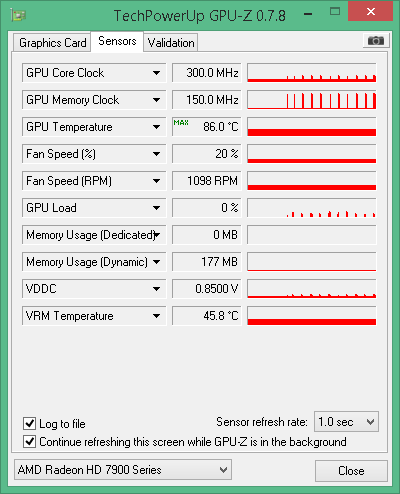Uncheck Continue refreshing in background checkbox
This screenshot has width=400, height=494.
pos(29,442)
